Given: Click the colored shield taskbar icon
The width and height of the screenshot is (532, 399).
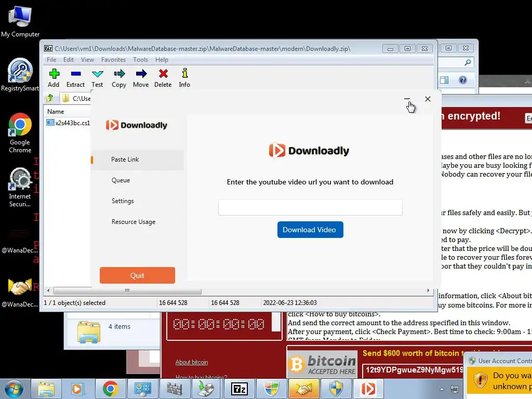Looking at the screenshot, I should click(x=271, y=389).
